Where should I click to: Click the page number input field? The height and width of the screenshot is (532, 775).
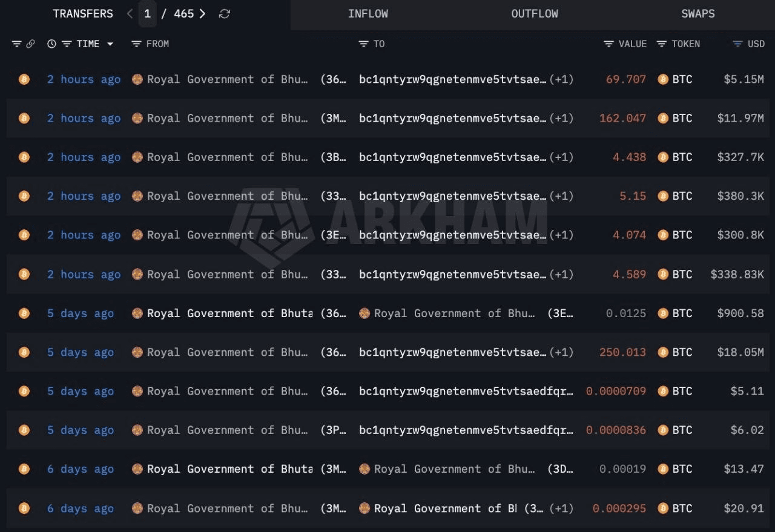[147, 14]
